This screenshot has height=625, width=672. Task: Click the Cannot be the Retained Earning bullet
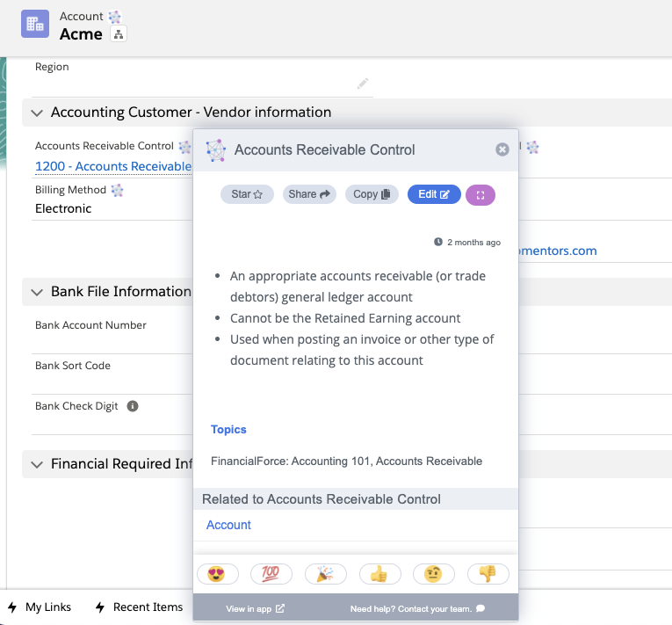coord(345,318)
